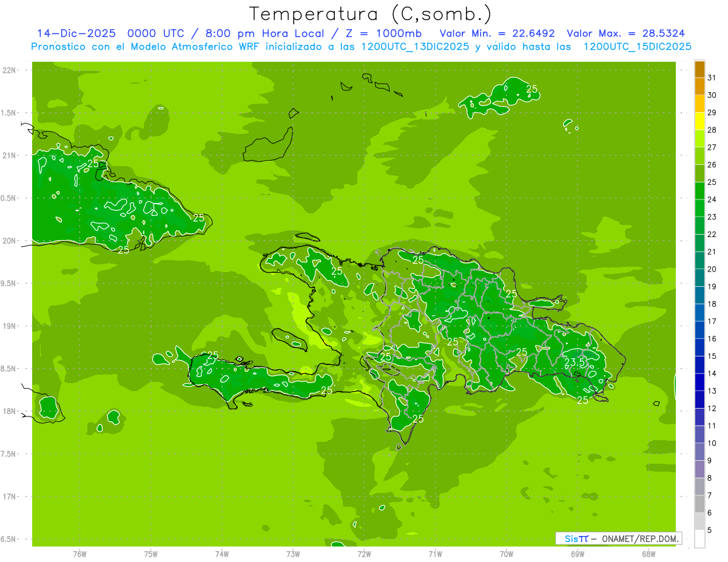Viewport: 728px width, 562px height.
Task: Click the "18N" latitude label
Action: (10, 412)
